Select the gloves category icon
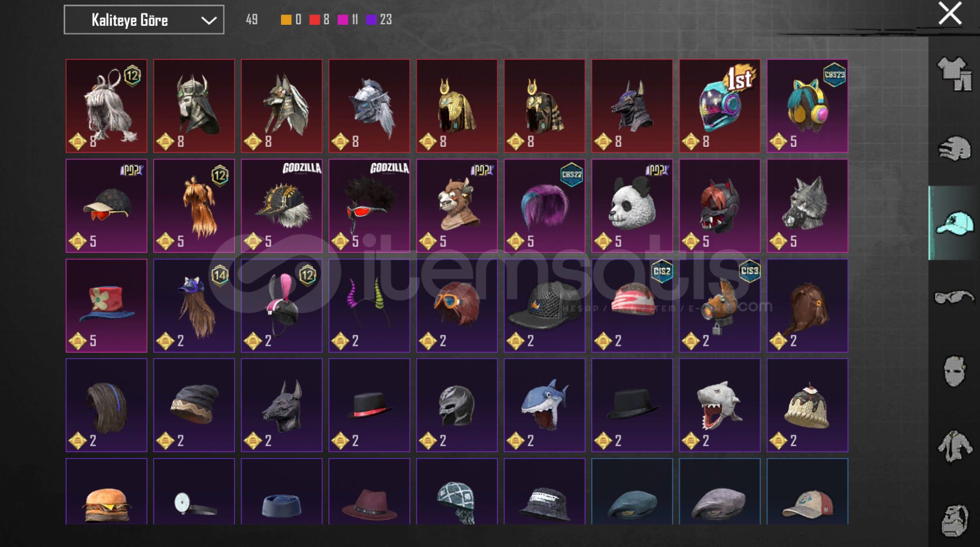Viewport: 980px width, 547px height. click(x=955, y=148)
